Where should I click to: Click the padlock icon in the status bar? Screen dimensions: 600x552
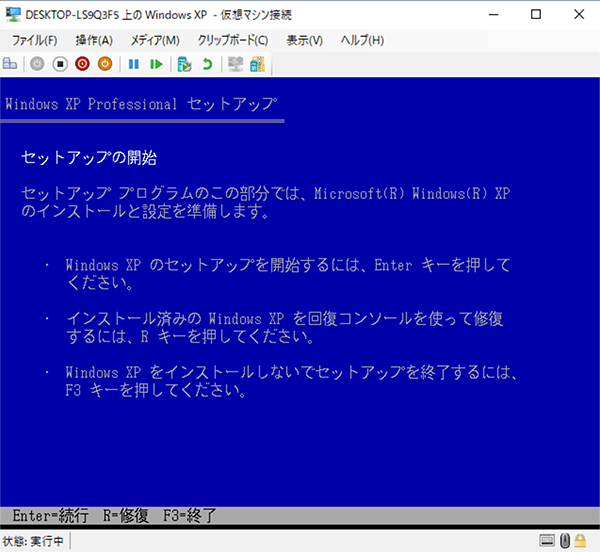tap(580, 541)
